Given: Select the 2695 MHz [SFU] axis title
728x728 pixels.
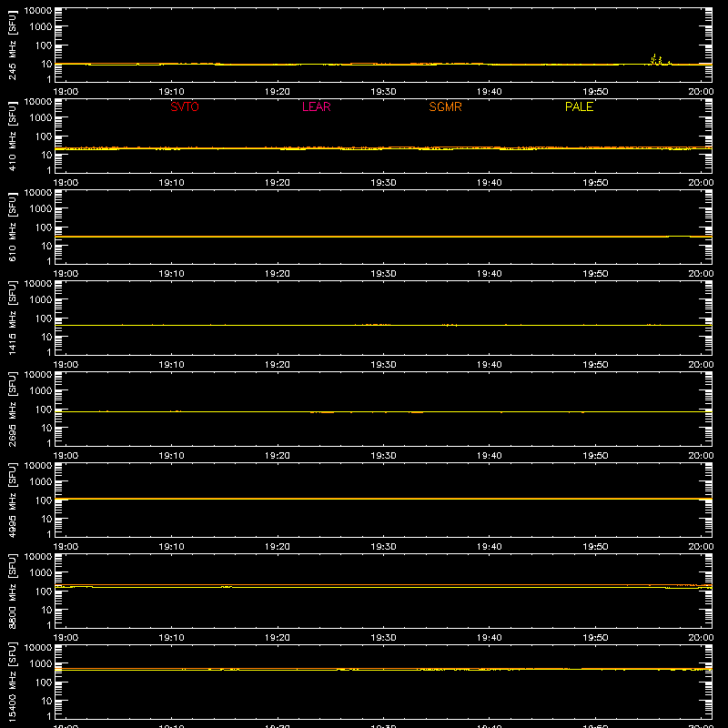Looking at the screenshot, I should point(12,409).
